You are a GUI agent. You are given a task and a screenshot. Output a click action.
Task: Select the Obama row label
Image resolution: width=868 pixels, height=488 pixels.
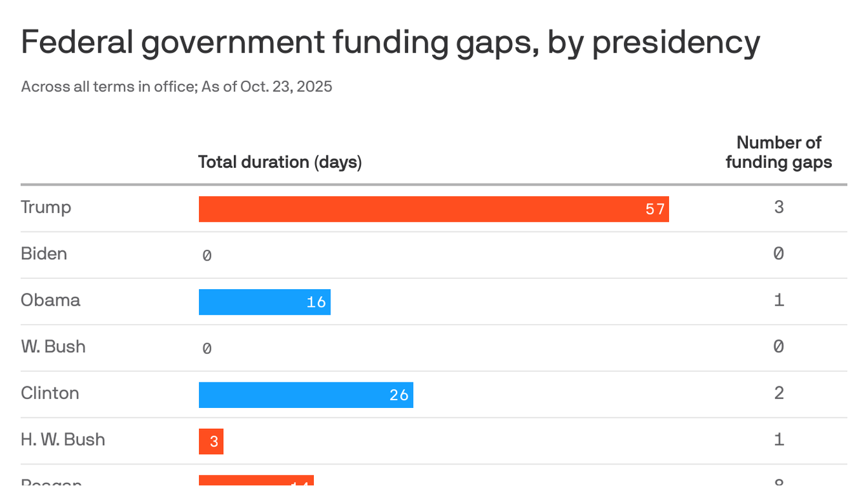[50, 300]
